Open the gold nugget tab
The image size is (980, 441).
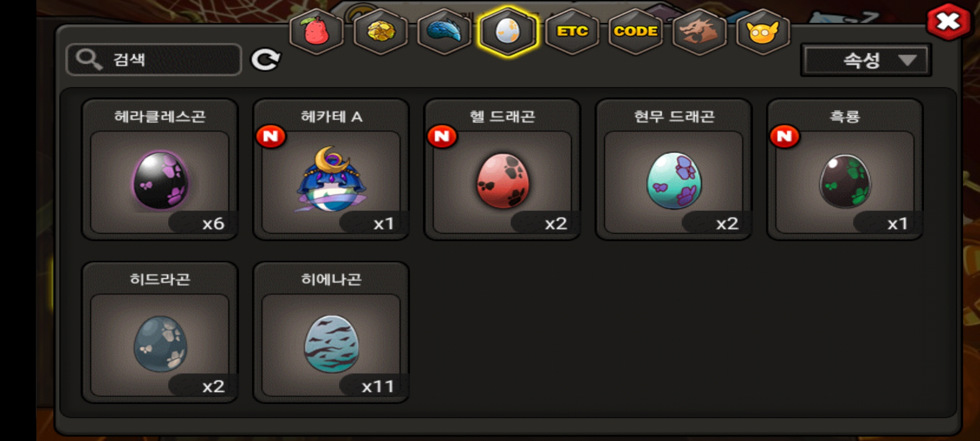point(381,31)
